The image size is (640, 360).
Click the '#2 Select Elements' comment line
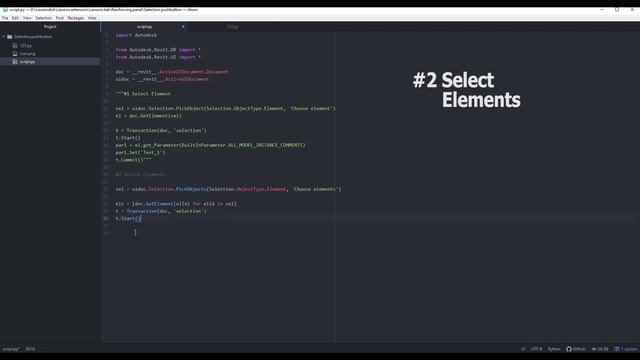point(140,174)
